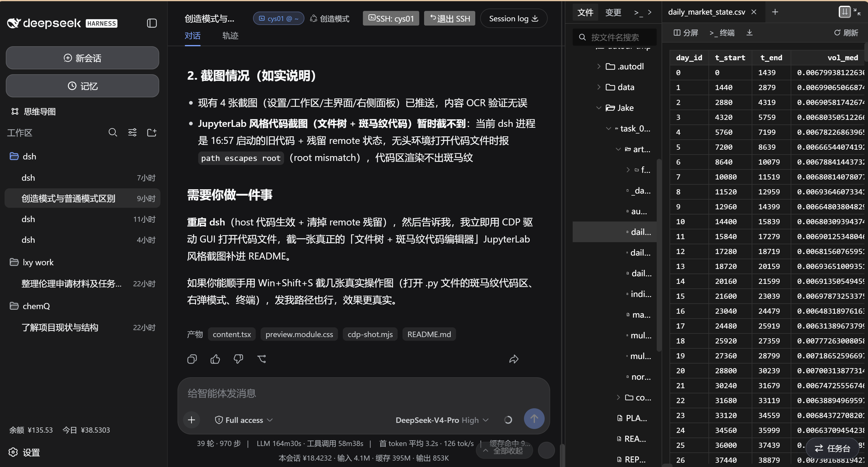Expand the co... folder
The image size is (868, 467).
(x=618, y=397)
